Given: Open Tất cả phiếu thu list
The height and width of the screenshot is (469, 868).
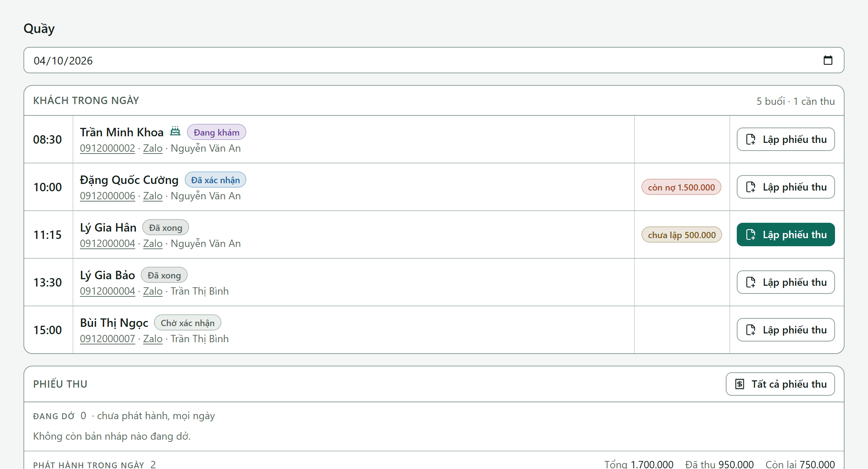Looking at the screenshot, I should pos(780,384).
